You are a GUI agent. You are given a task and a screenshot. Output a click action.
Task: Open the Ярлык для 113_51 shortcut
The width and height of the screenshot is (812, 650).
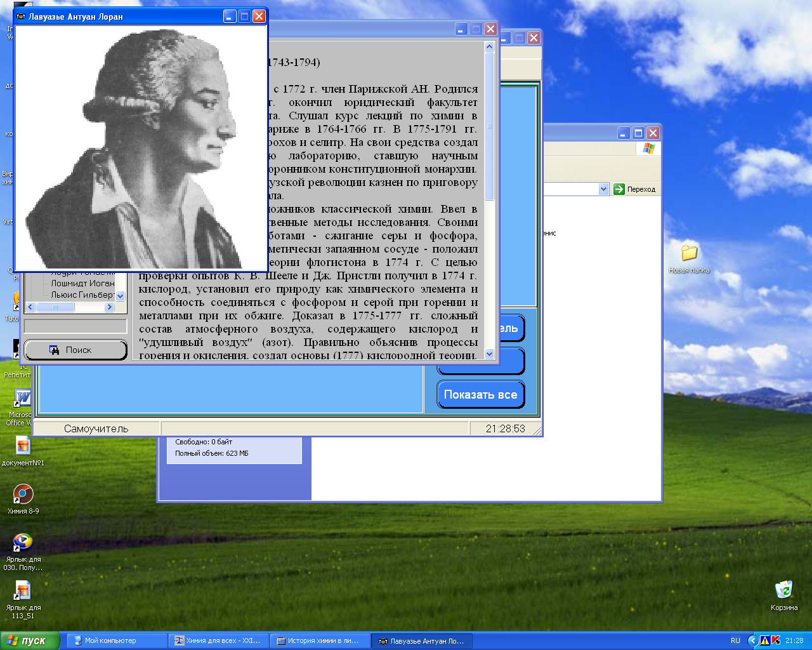click(x=23, y=600)
